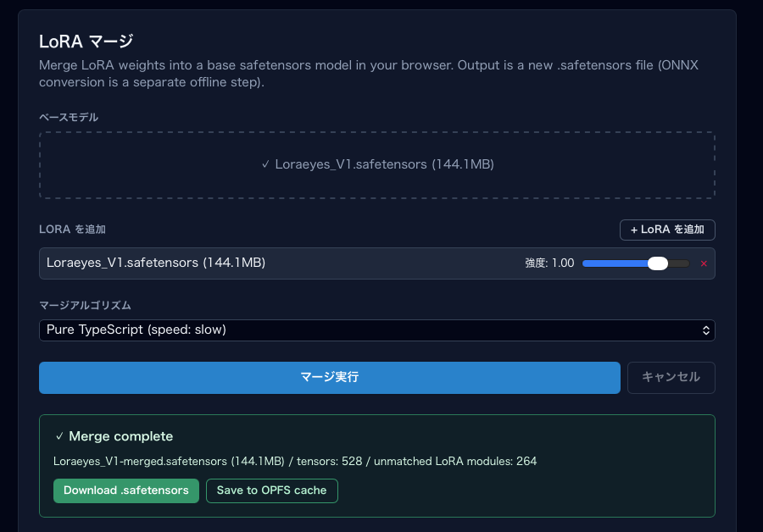The width and height of the screenshot is (763, 532).
Task: Download the merged .safetensors file
Action: [x=125, y=490]
